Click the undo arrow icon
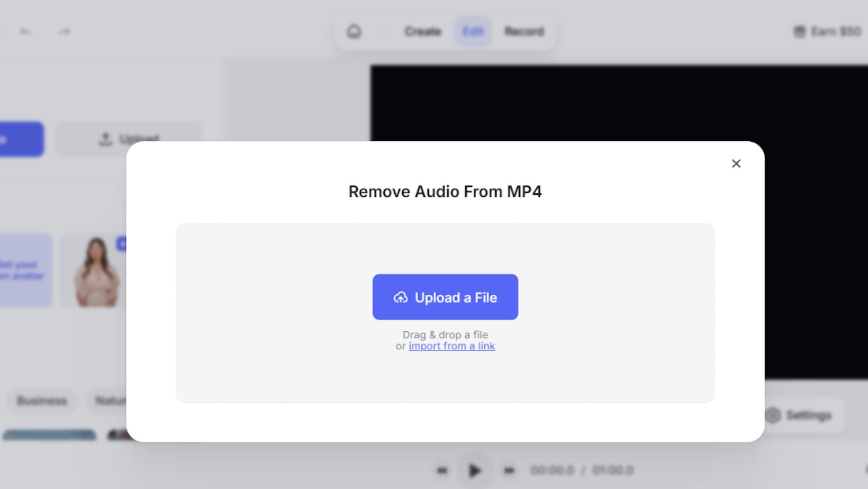This screenshot has width=868, height=489. click(x=25, y=32)
